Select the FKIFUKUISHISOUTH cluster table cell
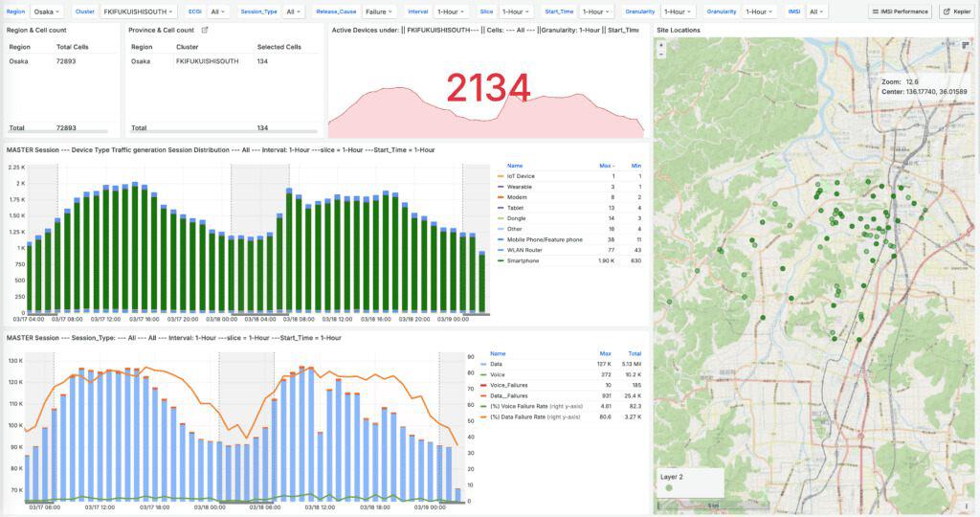The height and width of the screenshot is (517, 980). [x=207, y=61]
